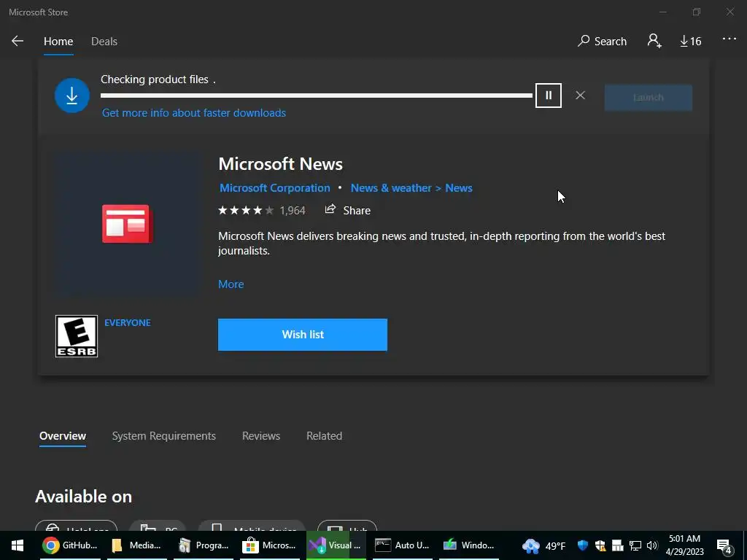This screenshot has width=747, height=560.
Task: Open Media folder from taskbar
Action: click(x=136, y=545)
